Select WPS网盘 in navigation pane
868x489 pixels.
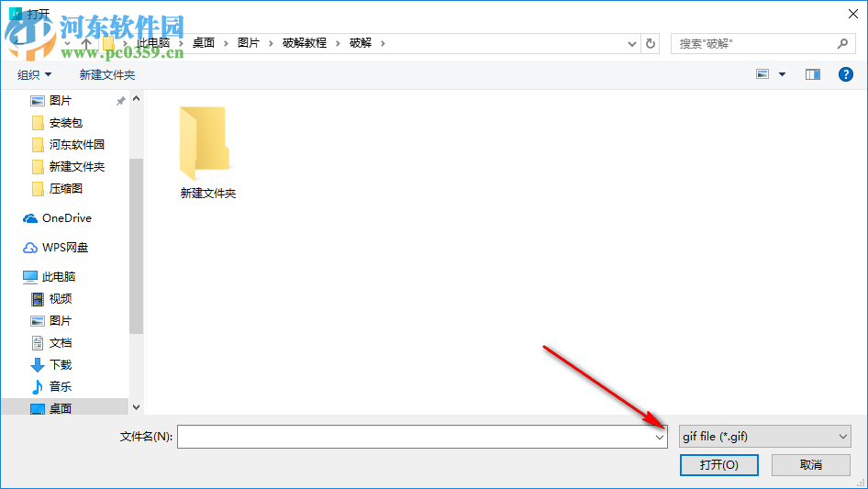(65, 248)
